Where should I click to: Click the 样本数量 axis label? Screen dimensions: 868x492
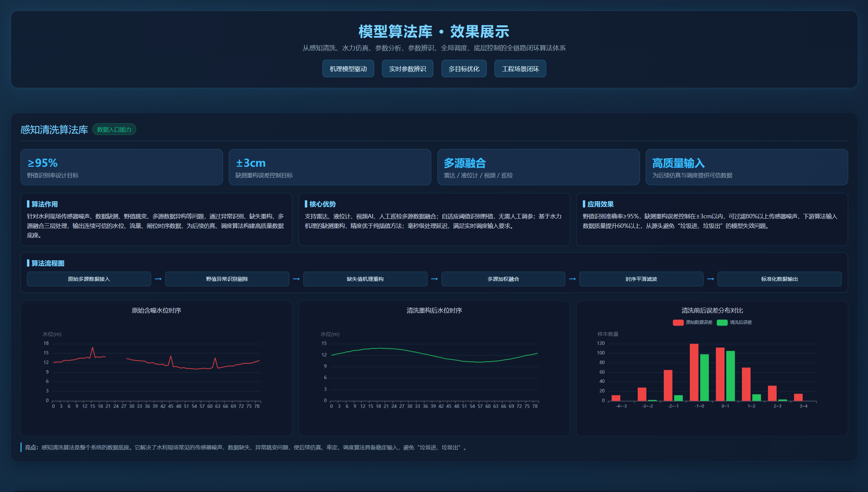pos(608,334)
